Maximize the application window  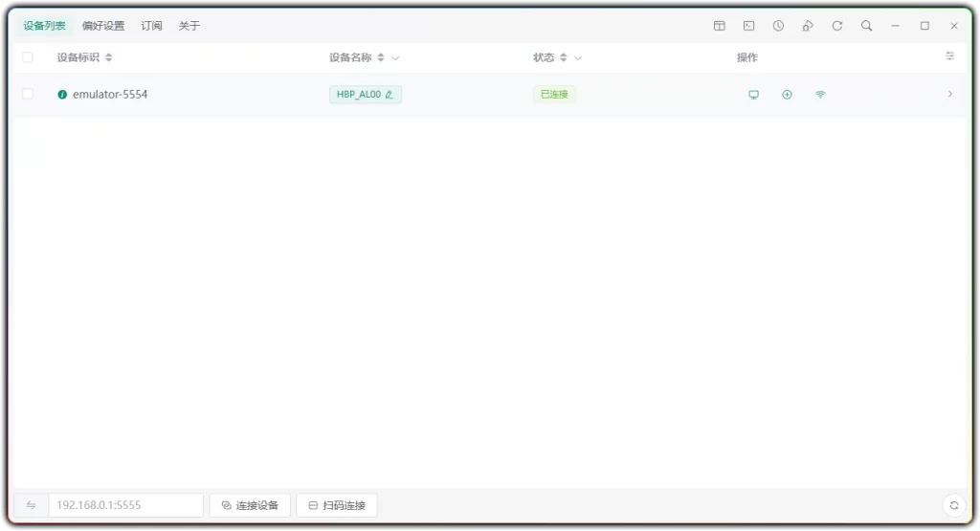tap(925, 26)
